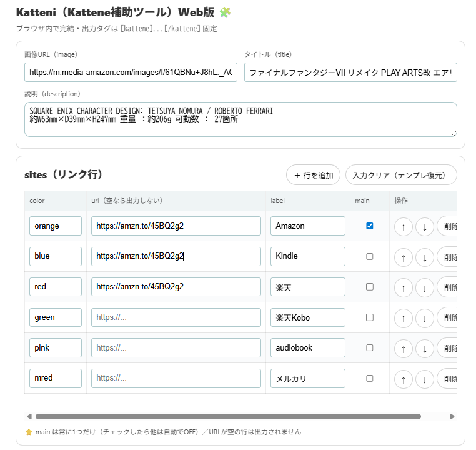Move the Amazon row up with arrow
Image resolution: width=476 pixels, height=450 pixels.
(403, 226)
